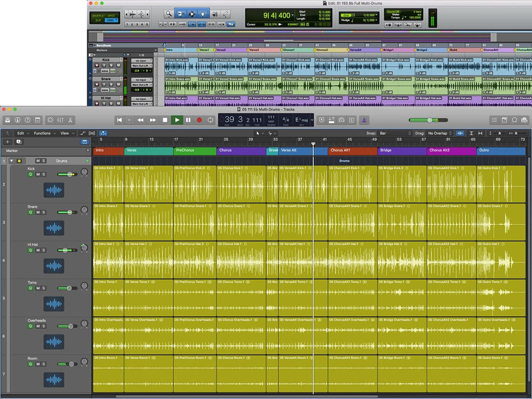Select the Zoomer magnifier tool in Pro Tools
Viewport: 532px width, 399px height.
(x=169, y=14)
